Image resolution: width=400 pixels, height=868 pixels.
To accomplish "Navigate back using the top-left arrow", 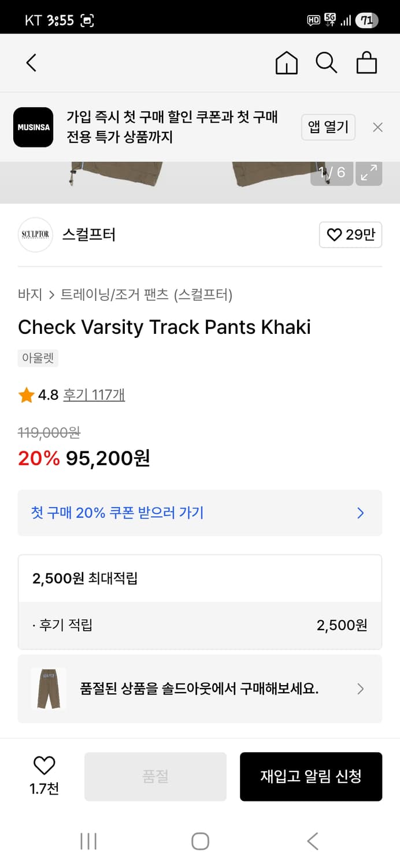I will click(x=31, y=62).
